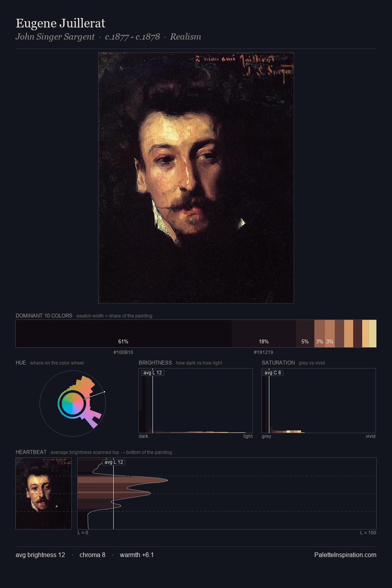Click the 61% near-black color swatch
Screen dimensions: 392x588
coord(123,334)
